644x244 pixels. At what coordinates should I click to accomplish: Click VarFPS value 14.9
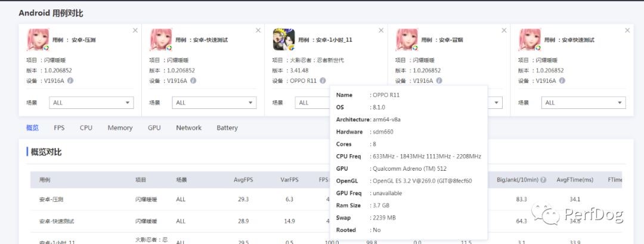290,221
